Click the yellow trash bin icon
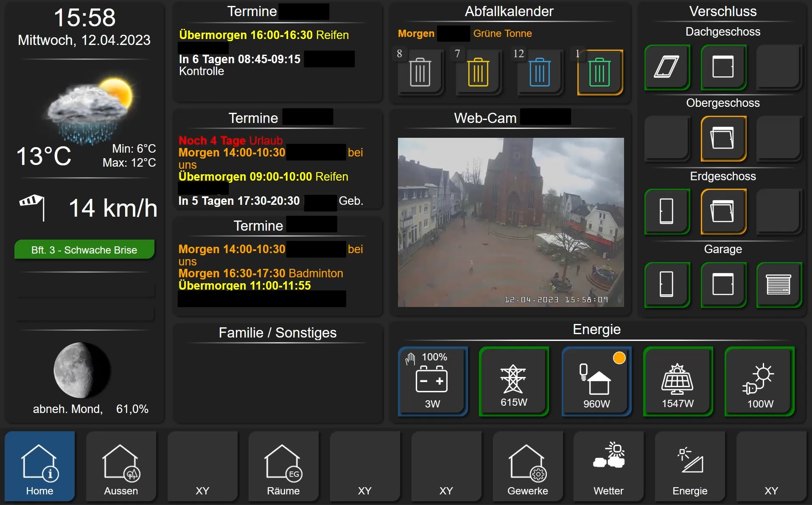Viewport: 812px width, 505px height. click(x=478, y=72)
